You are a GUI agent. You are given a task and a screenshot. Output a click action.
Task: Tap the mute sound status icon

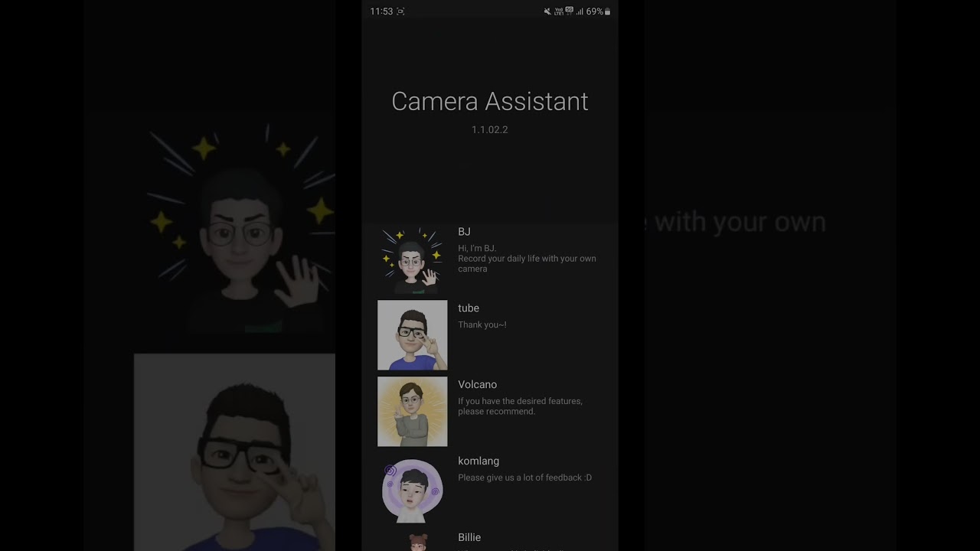coord(547,11)
